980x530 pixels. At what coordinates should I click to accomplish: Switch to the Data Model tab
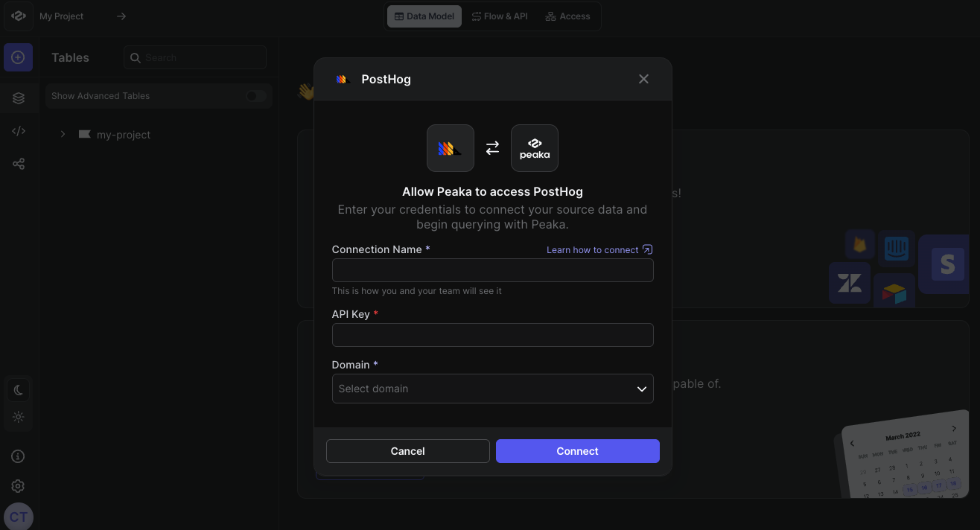[x=424, y=16]
